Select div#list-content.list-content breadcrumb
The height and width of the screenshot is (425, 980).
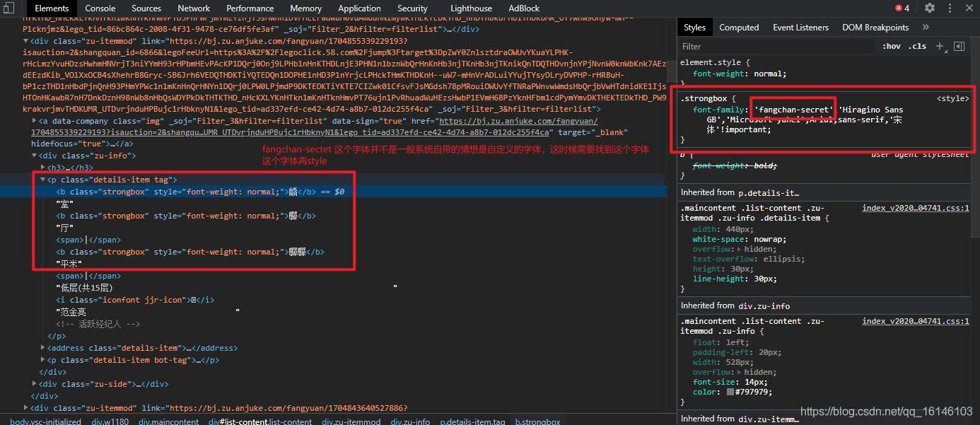tap(260, 421)
